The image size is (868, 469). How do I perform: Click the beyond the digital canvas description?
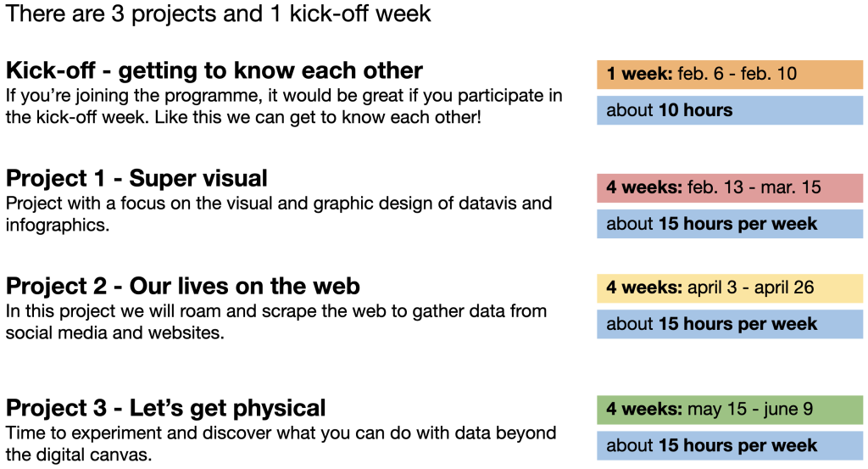281,444
